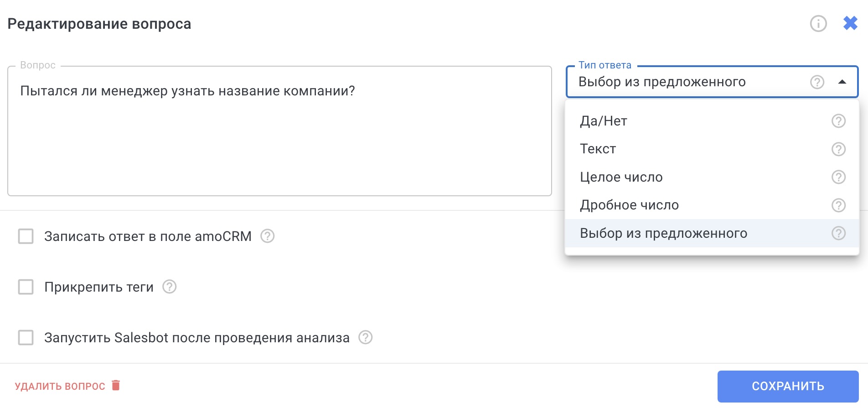
Task: Select Дробное число in the dropdown list
Action: 629,205
